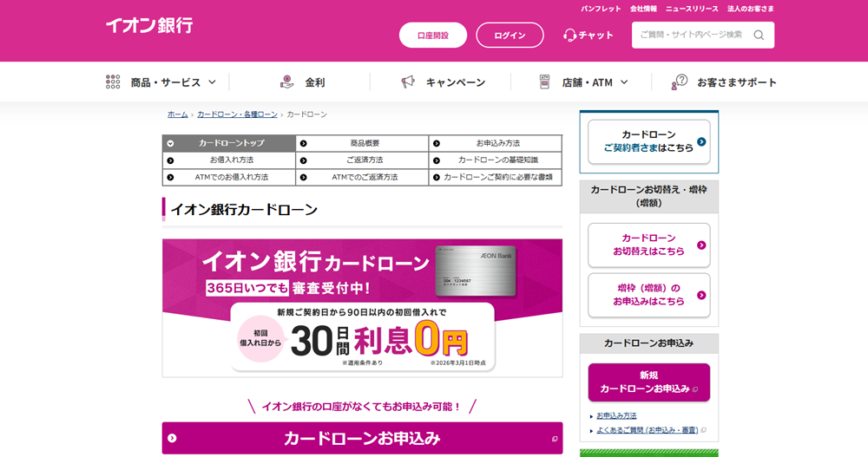This screenshot has height=457, width=868.
Task: Click the magnifier search icon
Action: point(759,35)
